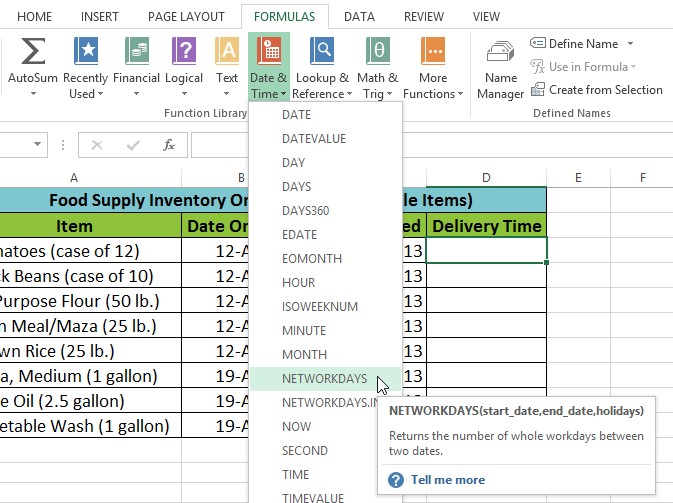The width and height of the screenshot is (673, 503).
Task: Select the SECOND function
Action: pyautogui.click(x=313, y=451)
